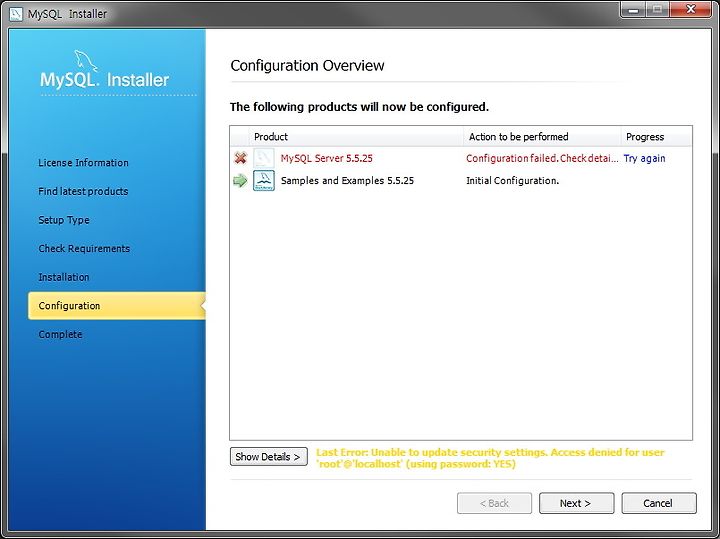
Task: Proceed with the Next button
Action: (576, 503)
